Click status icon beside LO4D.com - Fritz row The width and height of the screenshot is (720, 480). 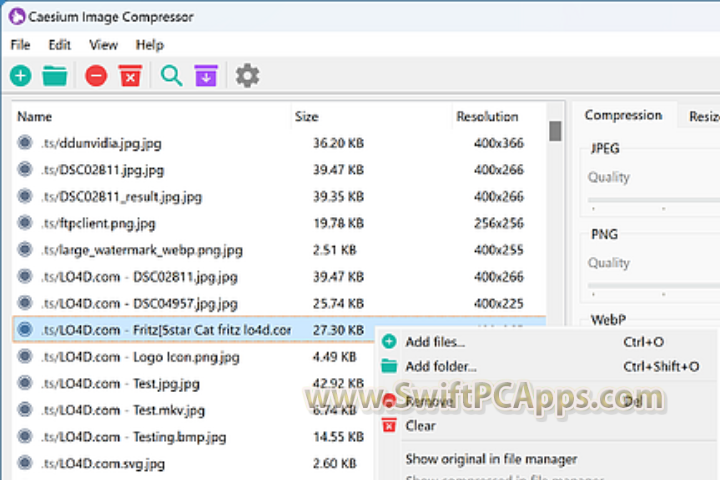[x=25, y=329]
